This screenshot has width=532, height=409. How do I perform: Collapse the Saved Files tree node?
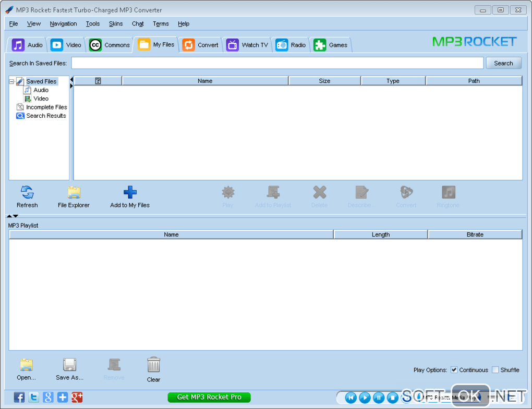tap(11, 81)
